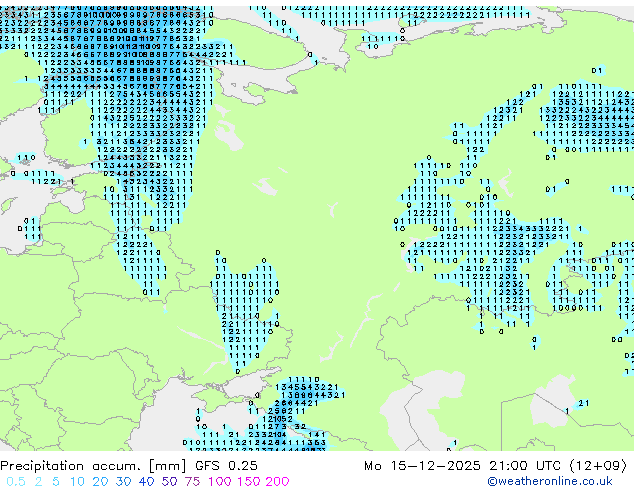The height and width of the screenshot is (490, 634).
Task: Click the legend value "20"
Action: coord(100,482)
